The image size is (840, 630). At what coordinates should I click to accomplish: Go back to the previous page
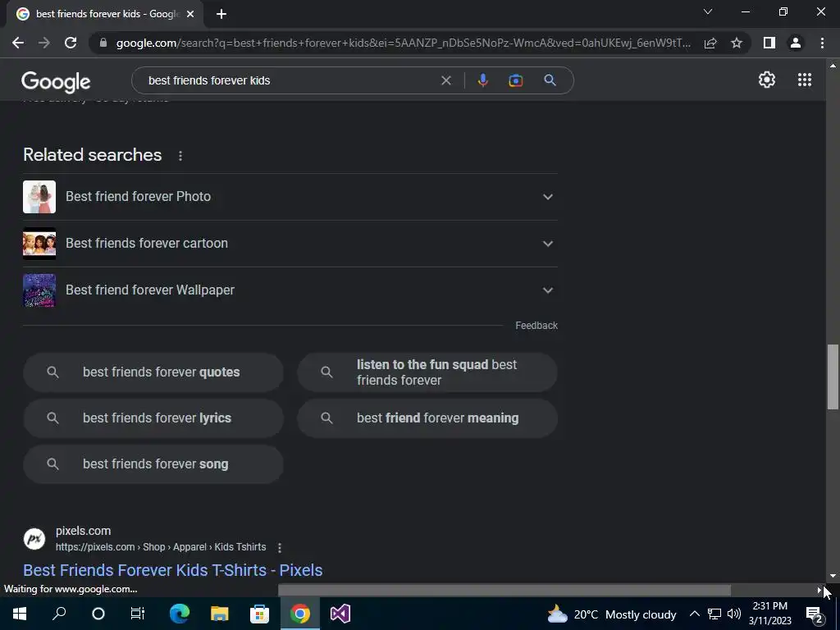click(18, 43)
